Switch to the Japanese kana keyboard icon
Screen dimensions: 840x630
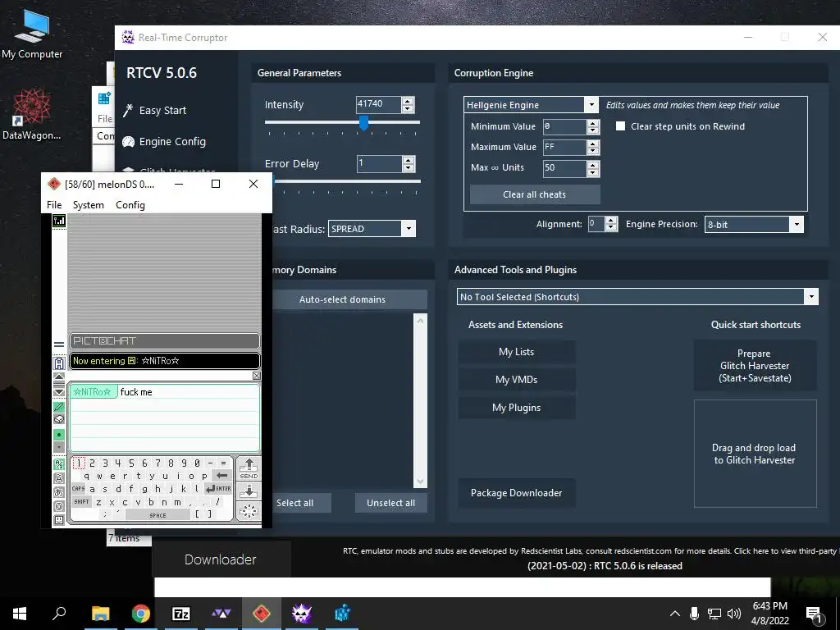click(59, 492)
